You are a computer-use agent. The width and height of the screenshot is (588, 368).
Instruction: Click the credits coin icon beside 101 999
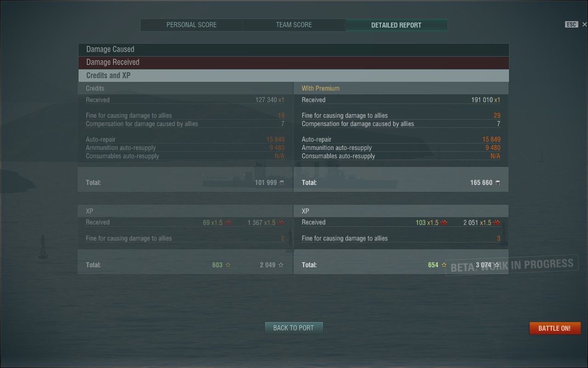[282, 183]
